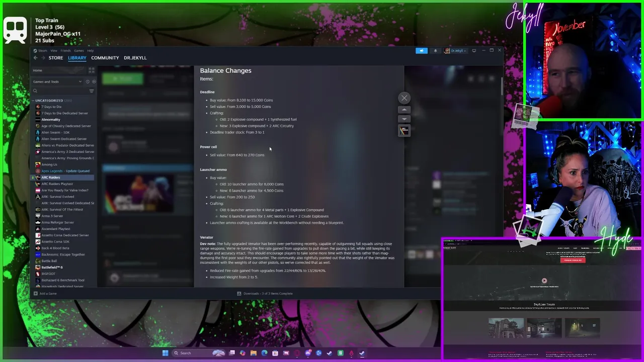Select 7 Days to Die Dedicated Server

pos(64,113)
